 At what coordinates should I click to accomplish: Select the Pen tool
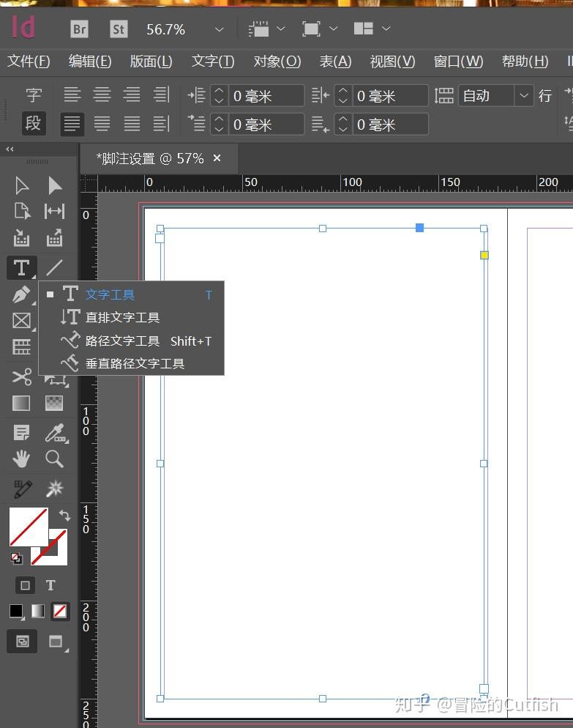[x=22, y=294]
